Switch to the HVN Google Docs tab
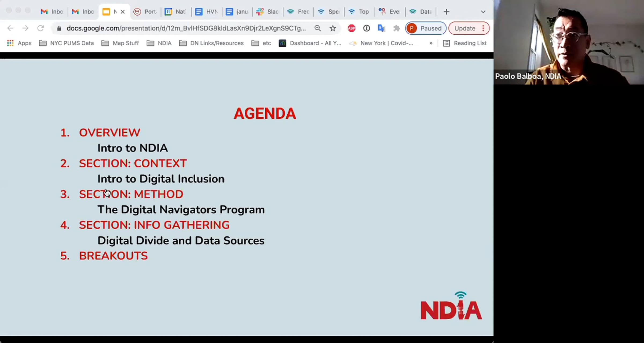 click(x=206, y=12)
